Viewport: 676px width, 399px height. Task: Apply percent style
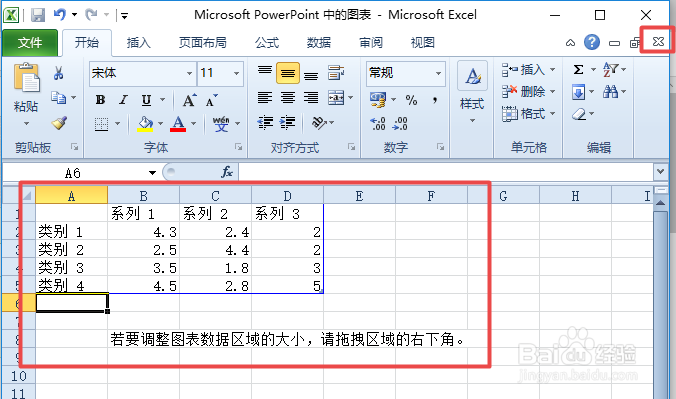[x=411, y=100]
